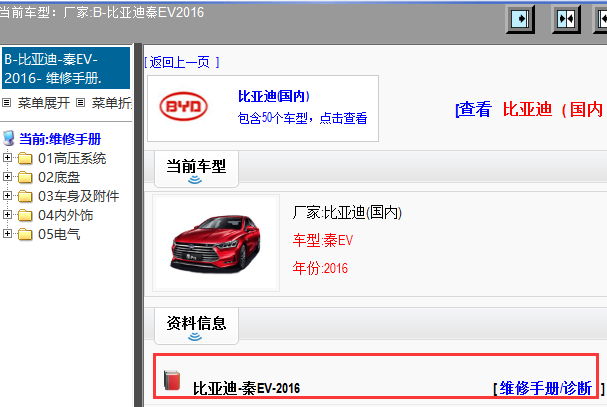Click the 当前车型 header text at top
607x407 pixels.
pyautogui.click(x=102, y=12)
